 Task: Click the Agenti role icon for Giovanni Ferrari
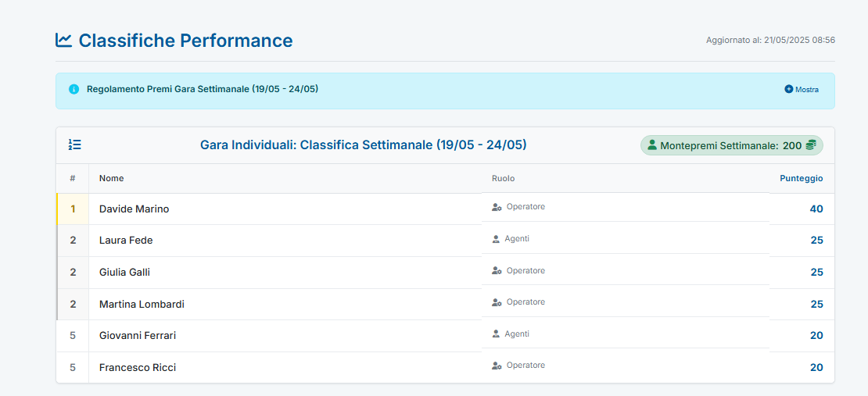(x=496, y=334)
